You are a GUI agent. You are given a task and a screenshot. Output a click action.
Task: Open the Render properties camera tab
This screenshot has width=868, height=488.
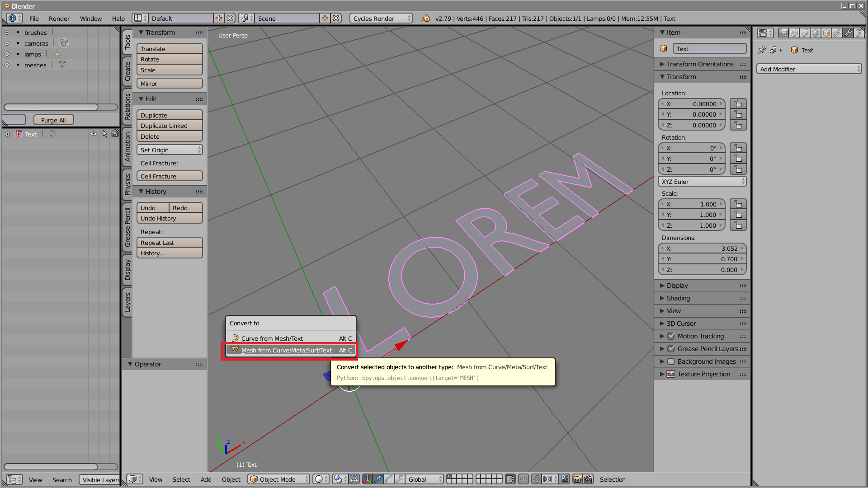tap(783, 33)
